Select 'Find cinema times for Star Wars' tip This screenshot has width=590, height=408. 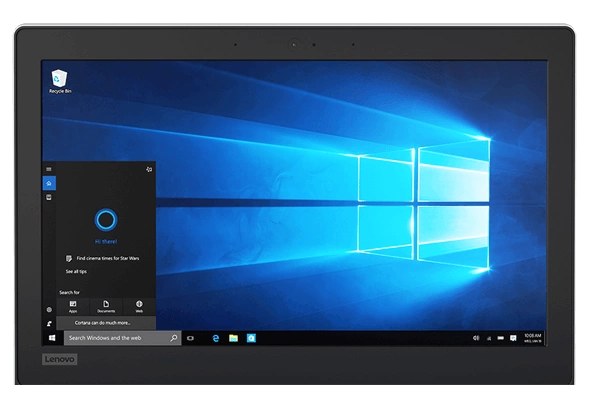coord(102,258)
